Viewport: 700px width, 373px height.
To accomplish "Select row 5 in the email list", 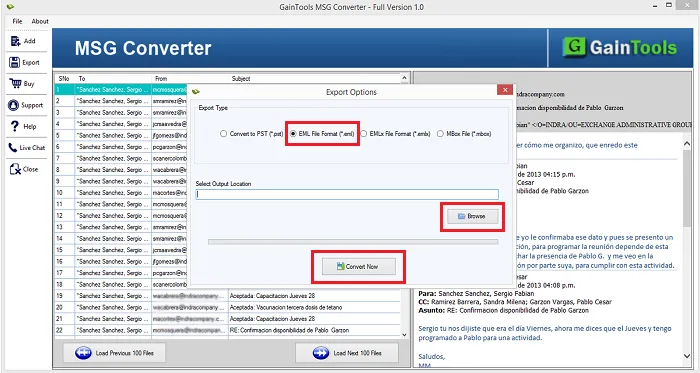I will 121,135.
